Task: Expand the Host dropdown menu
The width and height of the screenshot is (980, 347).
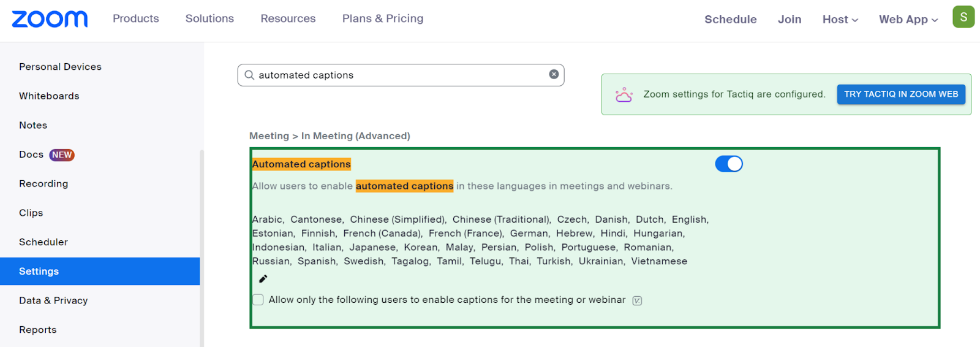Action: [840, 20]
